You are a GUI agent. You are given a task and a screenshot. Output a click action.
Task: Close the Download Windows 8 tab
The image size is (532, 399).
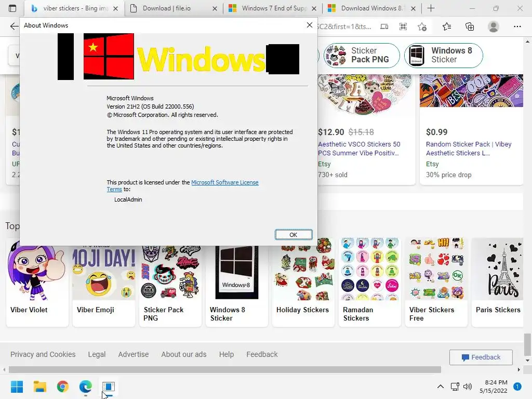(413, 8)
